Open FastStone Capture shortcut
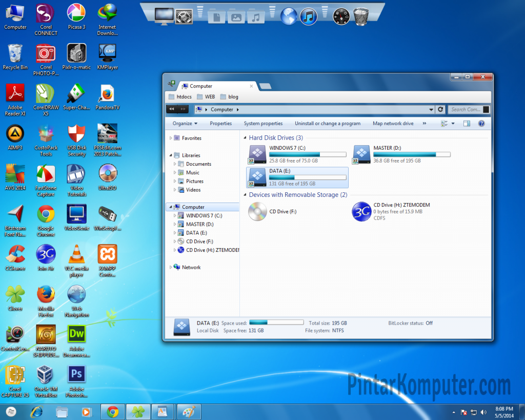Viewport: 525px width, 420px height. pos(46,180)
